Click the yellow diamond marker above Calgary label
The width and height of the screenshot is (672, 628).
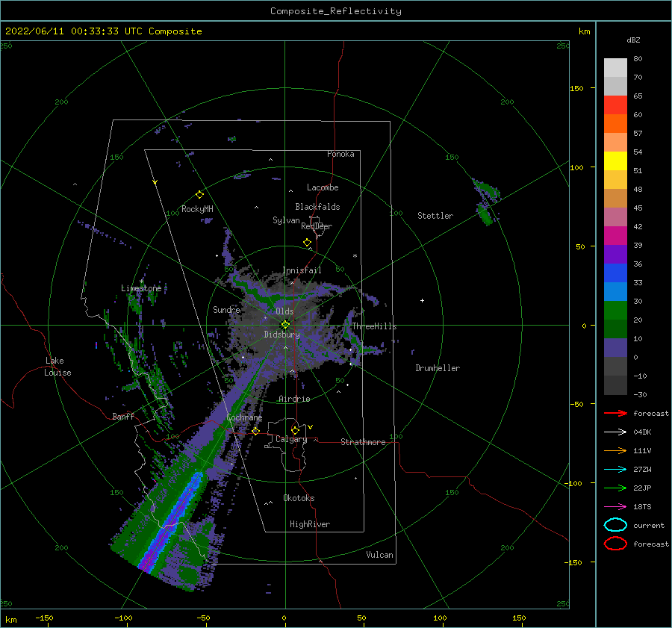pyautogui.click(x=295, y=430)
